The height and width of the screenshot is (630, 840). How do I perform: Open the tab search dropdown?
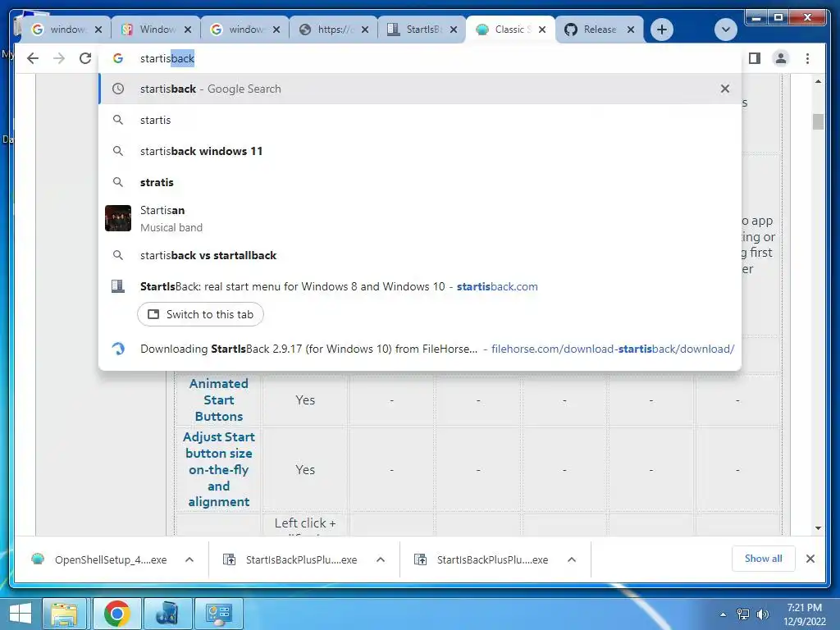pyautogui.click(x=726, y=30)
